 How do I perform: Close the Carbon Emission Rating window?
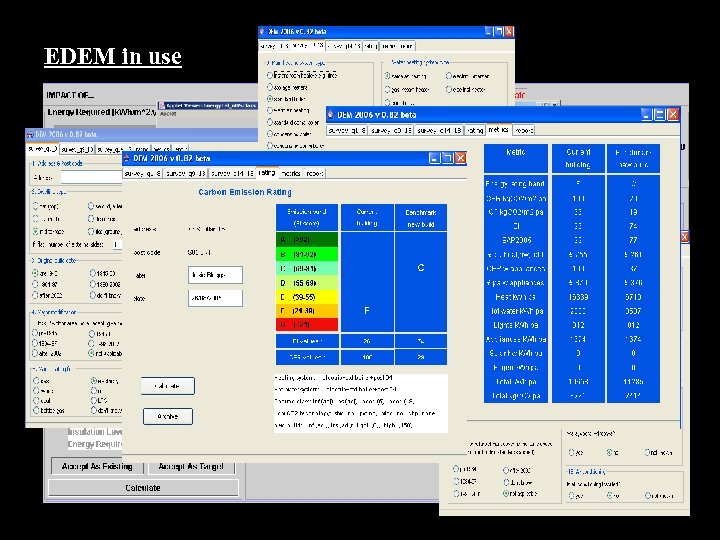[460, 158]
